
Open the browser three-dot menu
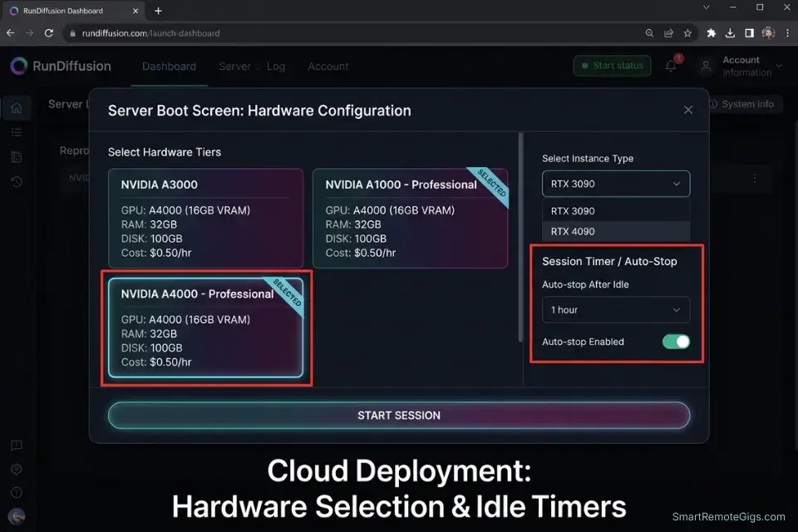[787, 33]
